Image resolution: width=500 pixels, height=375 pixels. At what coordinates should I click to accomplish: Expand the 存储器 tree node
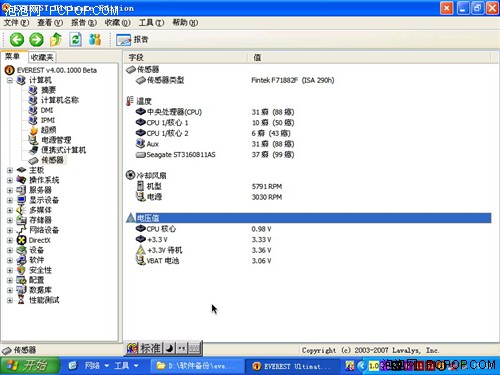click(x=10, y=220)
